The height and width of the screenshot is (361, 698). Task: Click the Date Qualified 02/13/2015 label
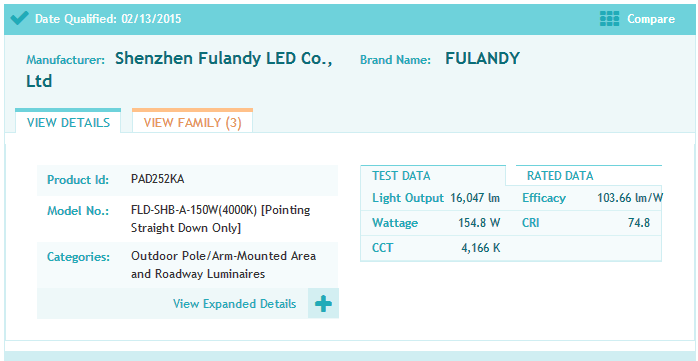(x=108, y=19)
